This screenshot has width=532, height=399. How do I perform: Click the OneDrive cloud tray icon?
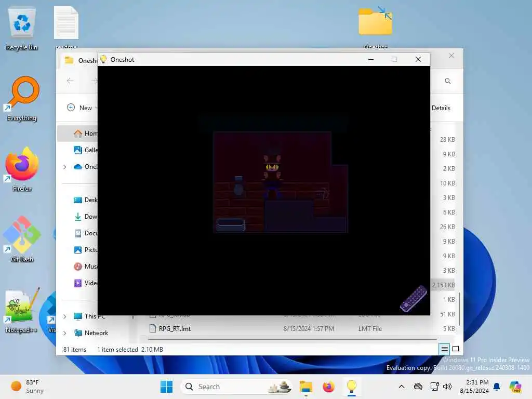(x=418, y=387)
